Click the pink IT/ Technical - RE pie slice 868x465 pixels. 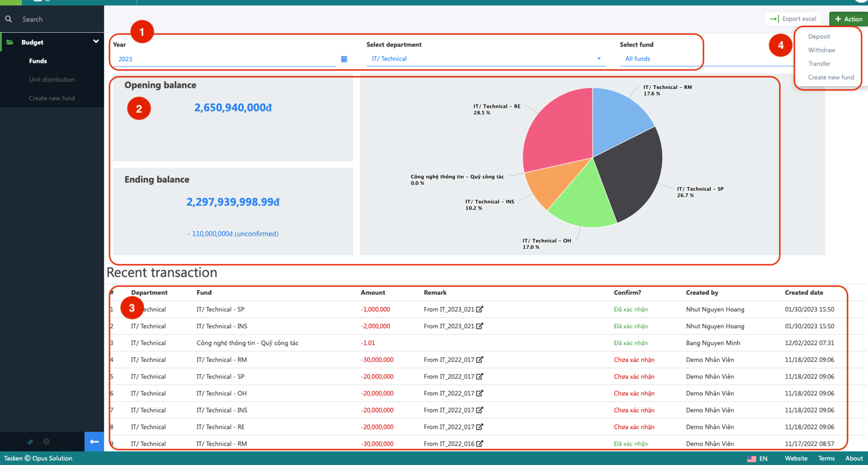pyautogui.click(x=558, y=129)
